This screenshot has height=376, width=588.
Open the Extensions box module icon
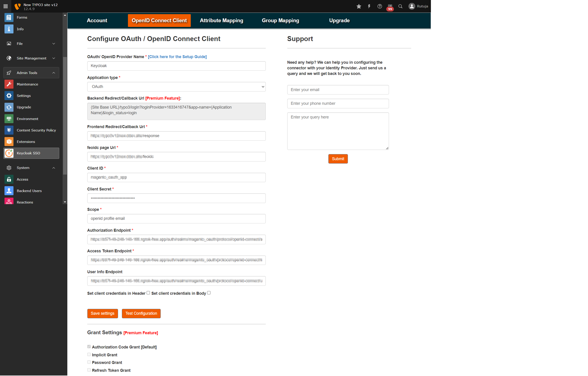pyautogui.click(x=9, y=142)
